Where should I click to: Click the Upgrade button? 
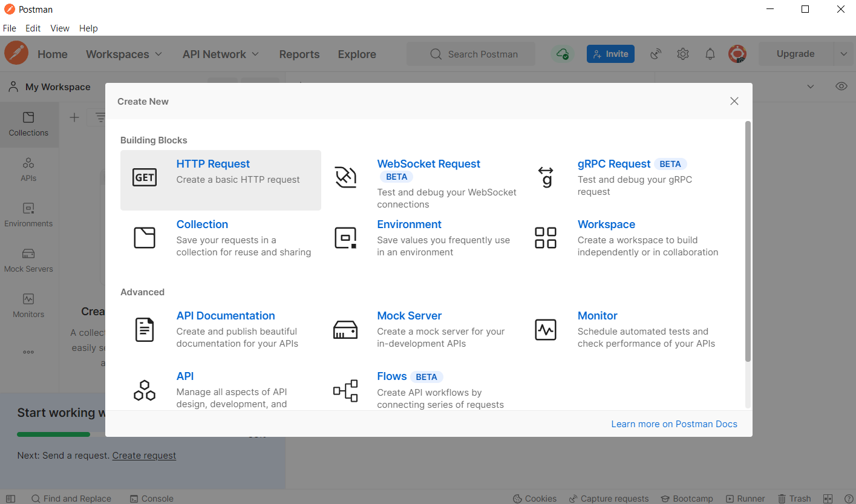(x=796, y=54)
